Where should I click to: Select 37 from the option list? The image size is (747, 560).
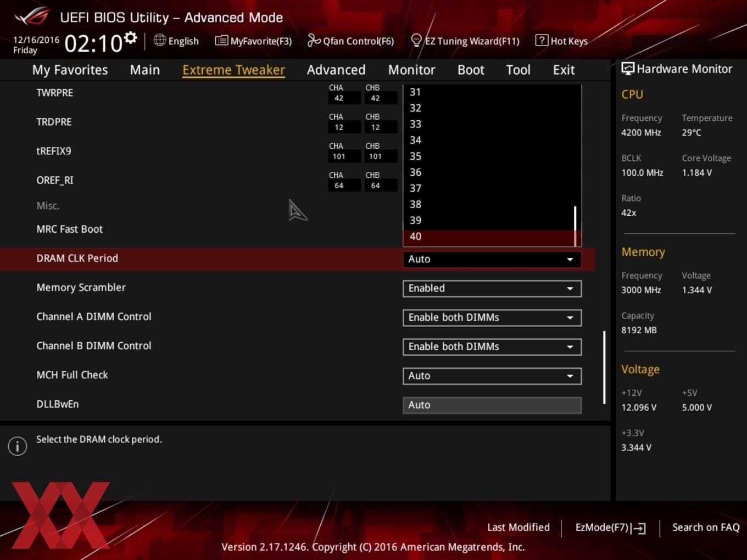point(489,188)
